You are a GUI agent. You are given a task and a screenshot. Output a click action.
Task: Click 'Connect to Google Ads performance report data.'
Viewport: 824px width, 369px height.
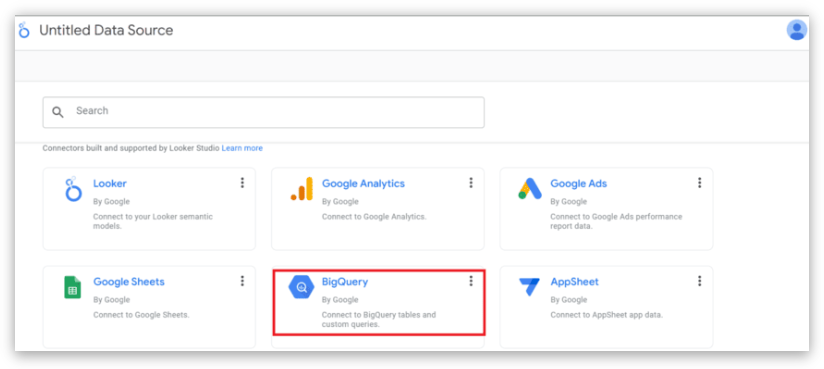(616, 221)
